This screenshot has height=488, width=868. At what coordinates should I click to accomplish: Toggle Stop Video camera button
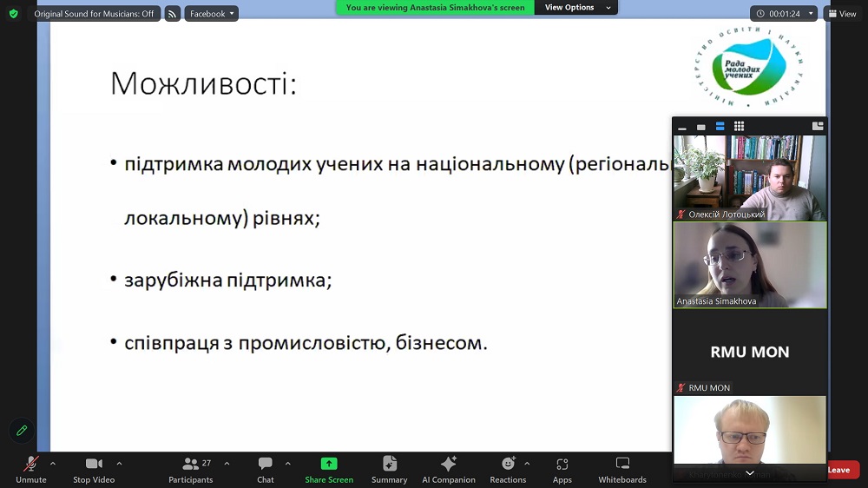[x=94, y=469]
